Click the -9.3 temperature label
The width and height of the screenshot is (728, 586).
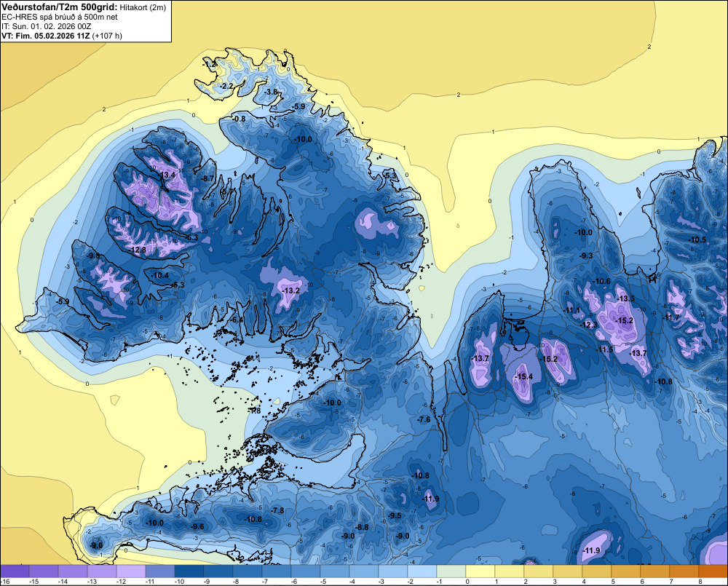coord(586,256)
